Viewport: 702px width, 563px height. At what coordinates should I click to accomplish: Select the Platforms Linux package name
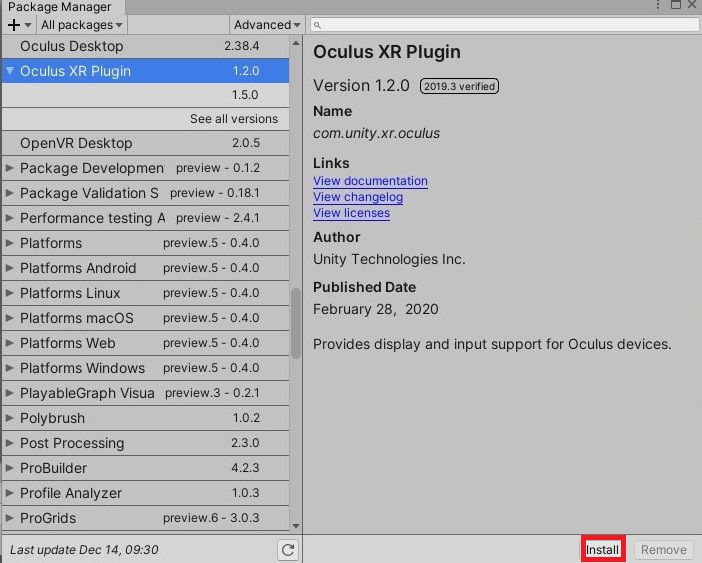[70, 293]
